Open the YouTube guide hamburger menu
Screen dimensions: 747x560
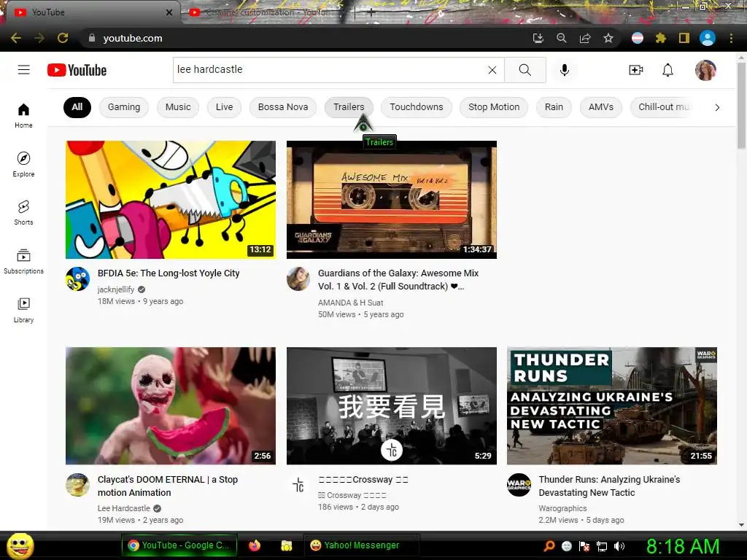[x=24, y=70]
